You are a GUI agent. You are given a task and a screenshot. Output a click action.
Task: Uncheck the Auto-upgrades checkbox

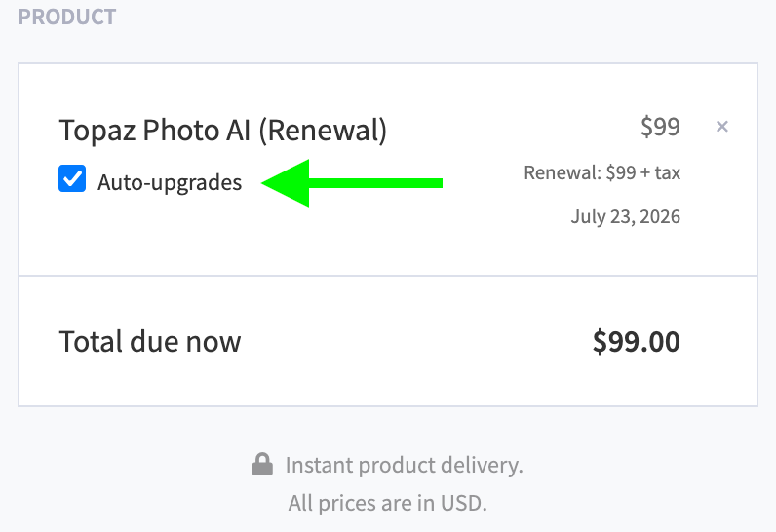tap(72, 178)
